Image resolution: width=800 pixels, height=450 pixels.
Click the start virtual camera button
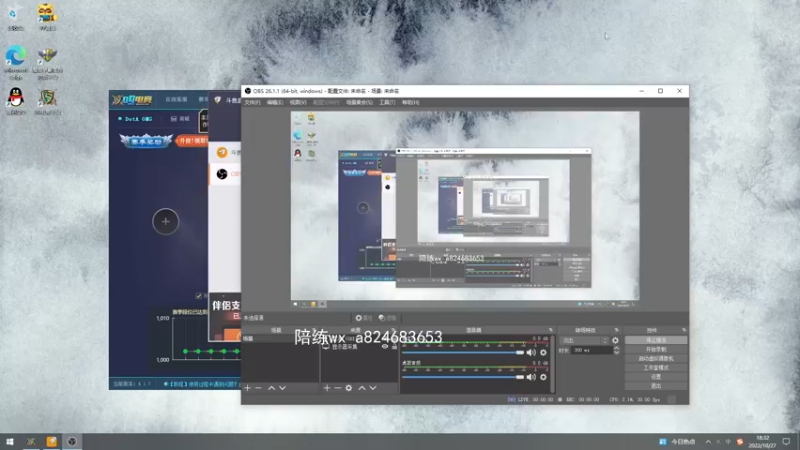656,359
